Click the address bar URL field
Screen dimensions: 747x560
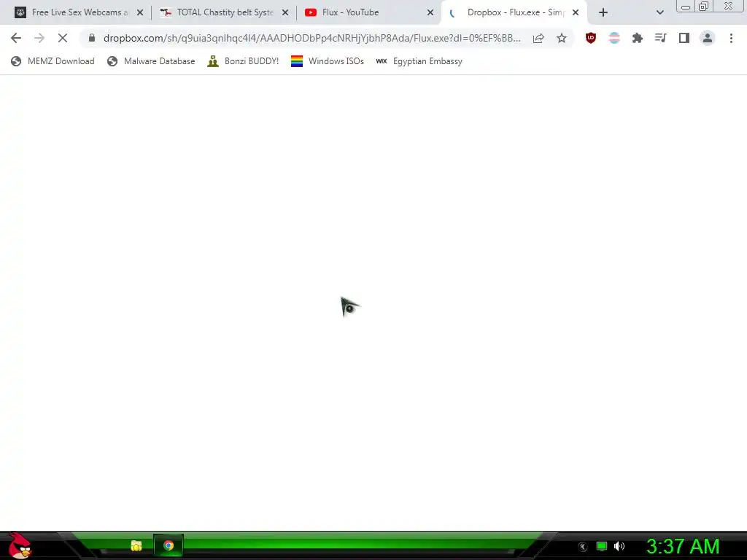311,38
